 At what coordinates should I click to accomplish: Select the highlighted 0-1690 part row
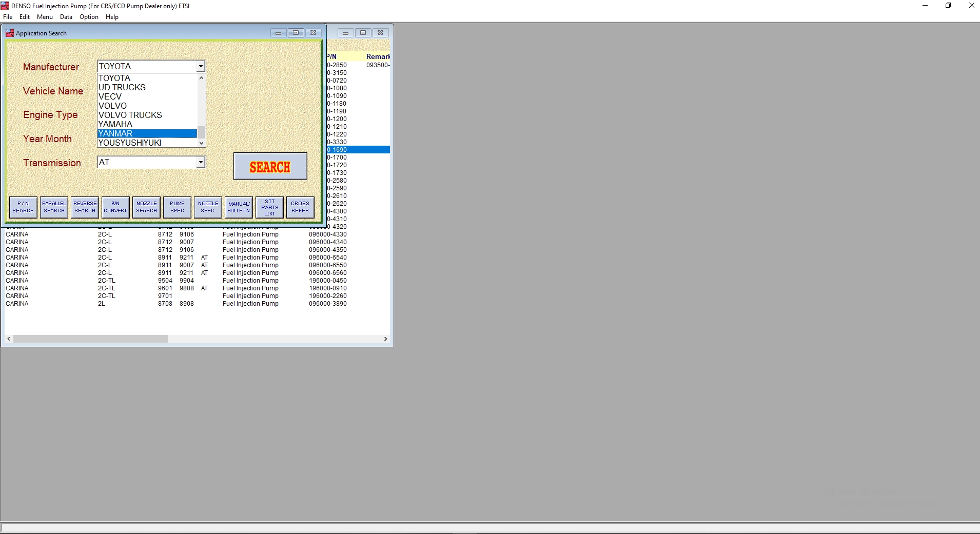pos(358,150)
